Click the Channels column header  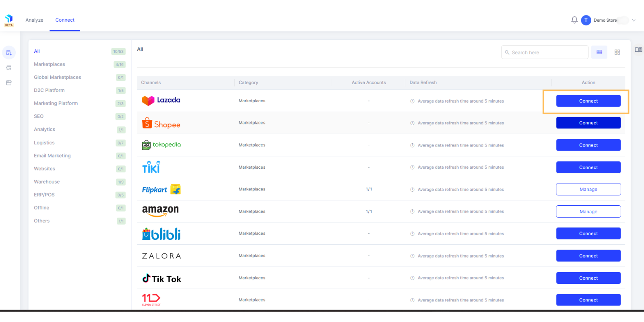click(151, 83)
